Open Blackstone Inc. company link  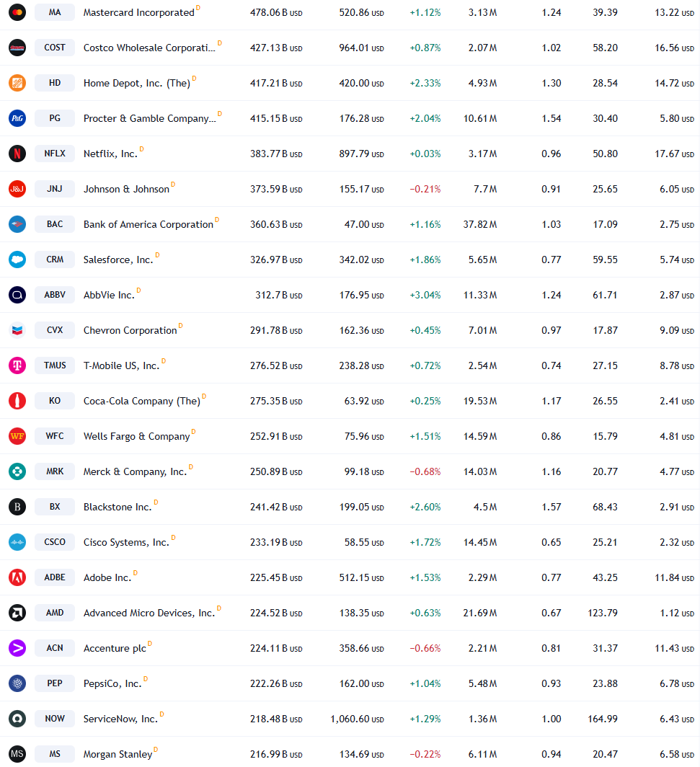pyautogui.click(x=118, y=507)
